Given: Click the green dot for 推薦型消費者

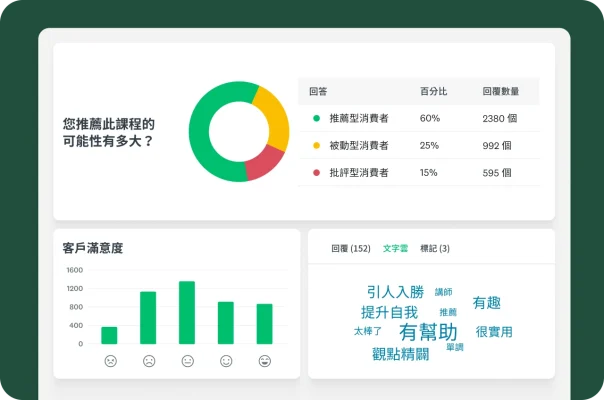Looking at the screenshot, I should click(316, 118).
